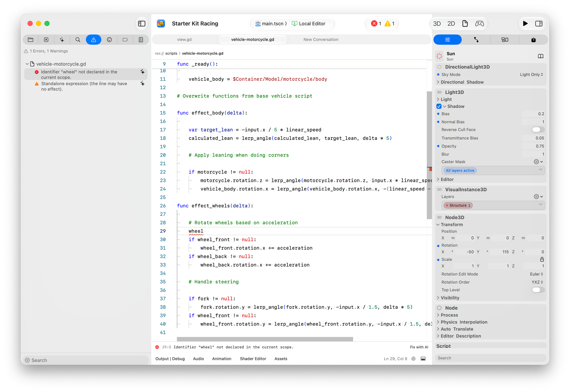Open All layers active dropdown
Image resolution: width=570 pixels, height=392 pixels.
[493, 170]
